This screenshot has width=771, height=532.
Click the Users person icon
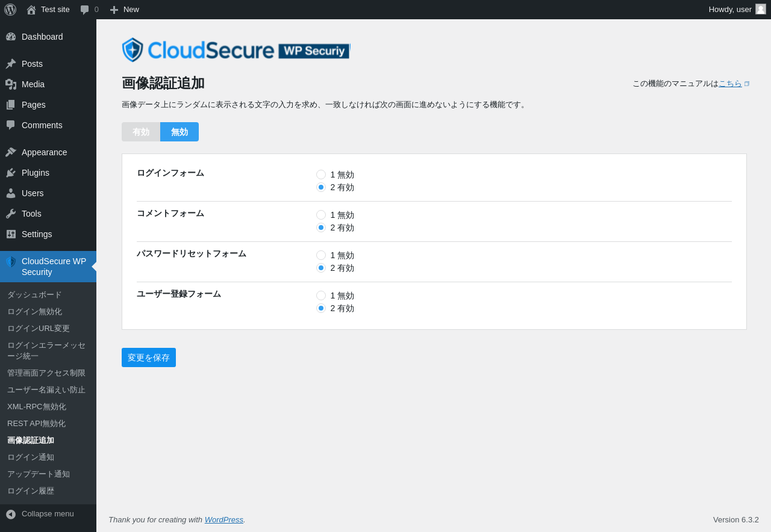coord(11,193)
